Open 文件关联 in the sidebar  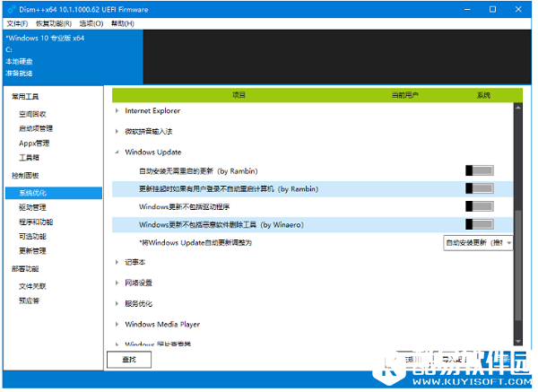pos(32,286)
